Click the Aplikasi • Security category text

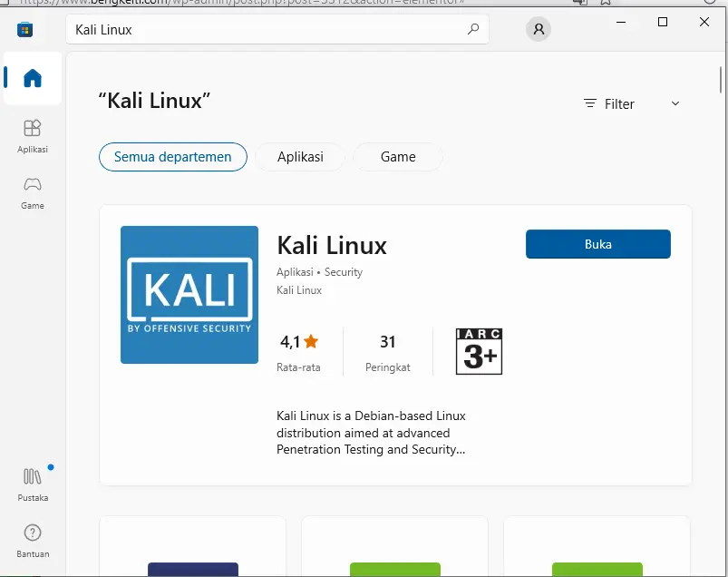coord(319,272)
